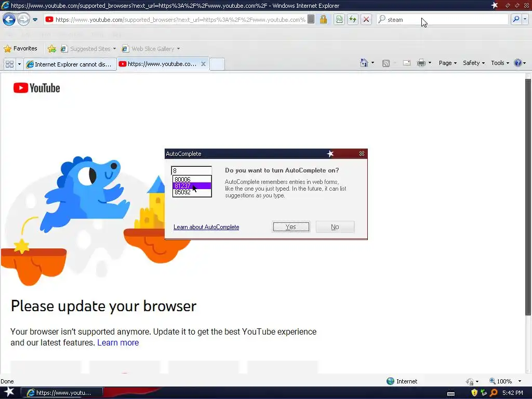
Task: Open the search provider dropdown arrow
Action: point(525,19)
